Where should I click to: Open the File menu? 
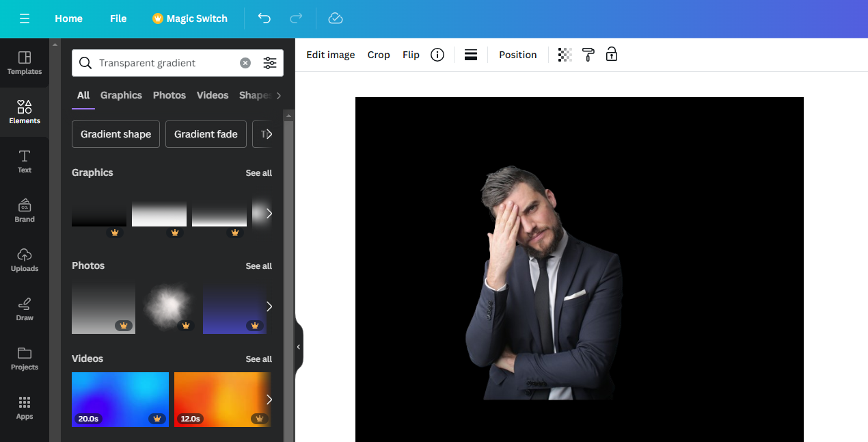pyautogui.click(x=118, y=18)
